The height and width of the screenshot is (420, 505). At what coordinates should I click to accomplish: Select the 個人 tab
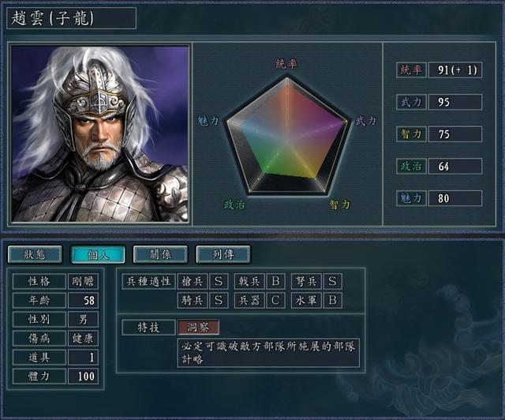click(x=98, y=255)
